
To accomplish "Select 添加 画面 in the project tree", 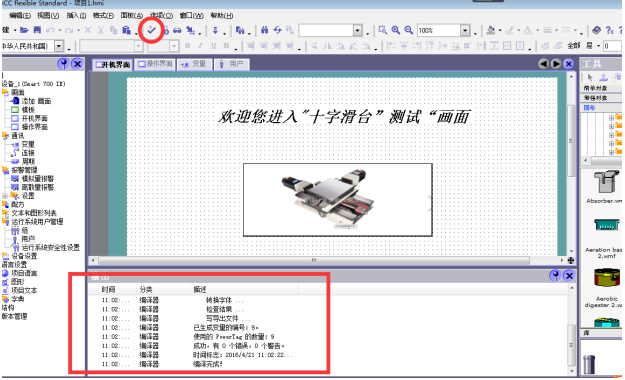I will click(36, 101).
